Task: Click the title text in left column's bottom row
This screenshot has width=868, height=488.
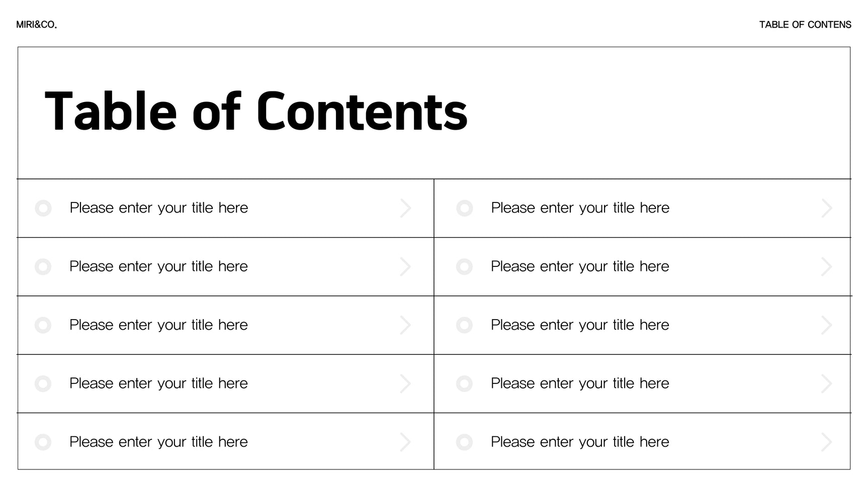Action: pos(158,442)
